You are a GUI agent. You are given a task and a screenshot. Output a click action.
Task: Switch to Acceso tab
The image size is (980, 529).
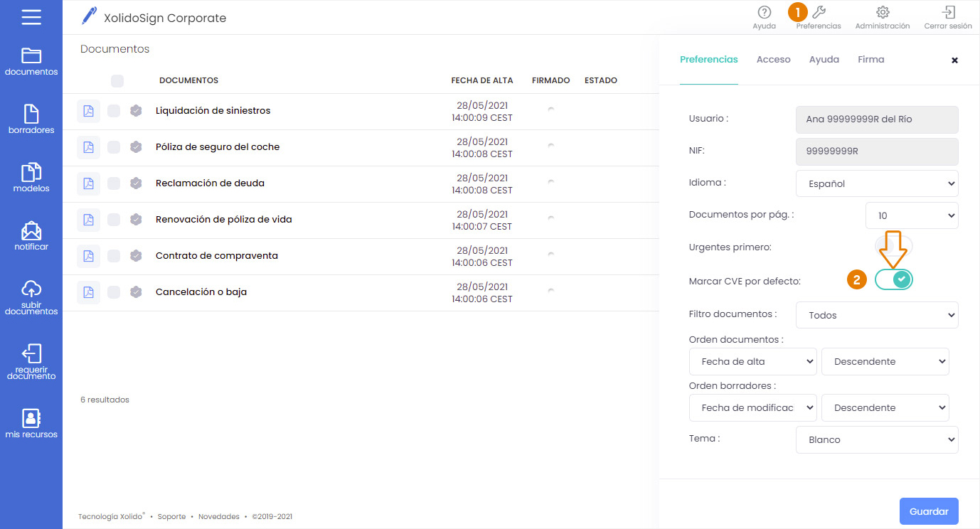point(774,60)
